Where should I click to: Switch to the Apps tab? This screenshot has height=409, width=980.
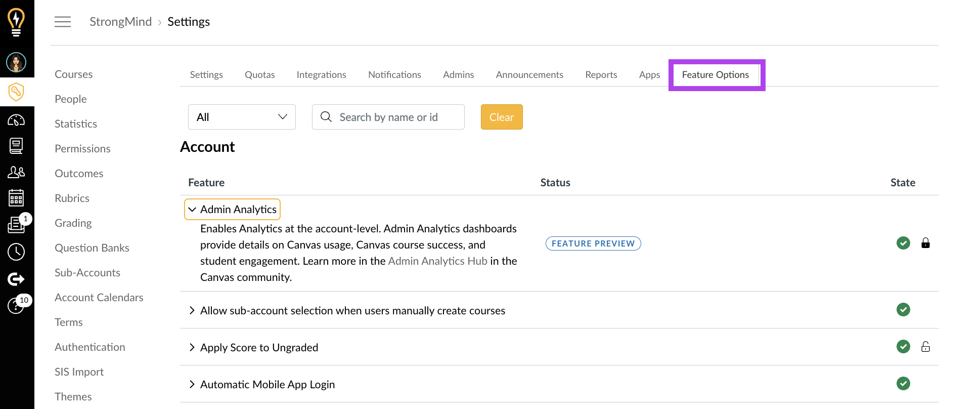tap(650, 74)
